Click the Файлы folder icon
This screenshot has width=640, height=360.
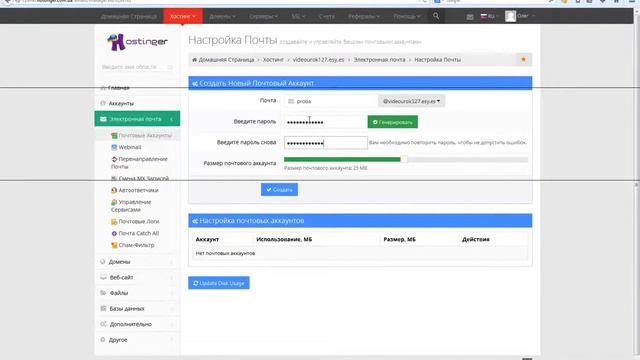pyautogui.click(x=103, y=293)
